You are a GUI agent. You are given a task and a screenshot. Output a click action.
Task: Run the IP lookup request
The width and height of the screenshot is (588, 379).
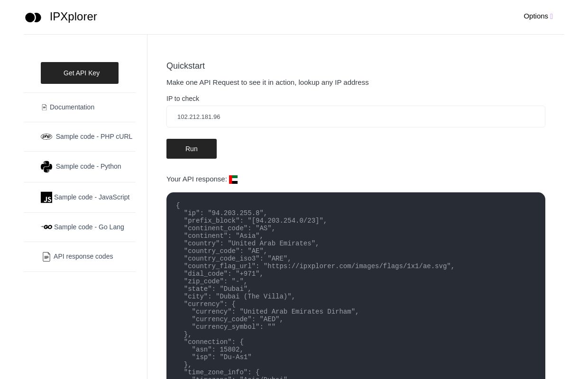[x=192, y=149]
